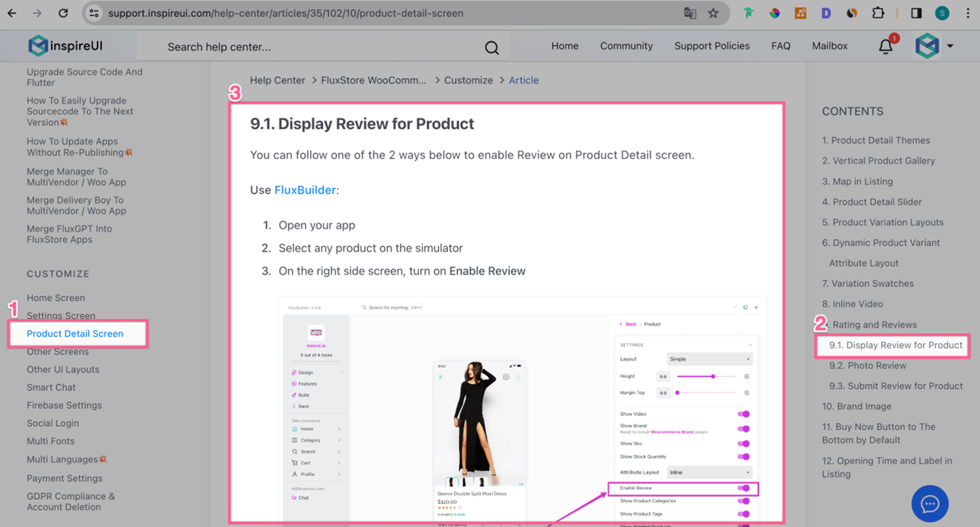Open How To Update Apps Without Re-Publishing

[79, 147]
